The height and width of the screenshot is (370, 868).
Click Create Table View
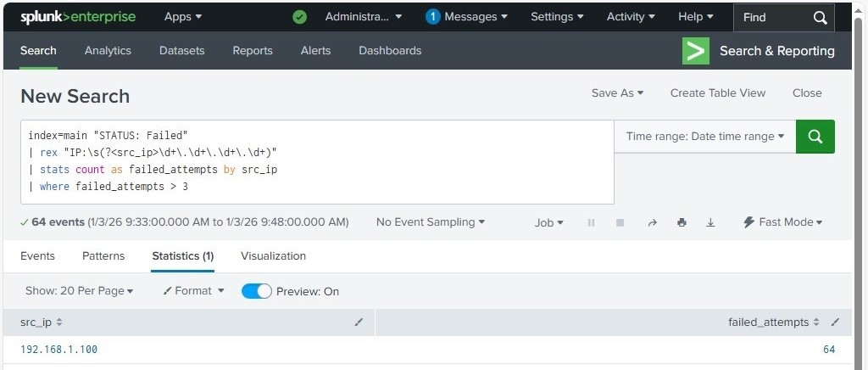point(718,93)
